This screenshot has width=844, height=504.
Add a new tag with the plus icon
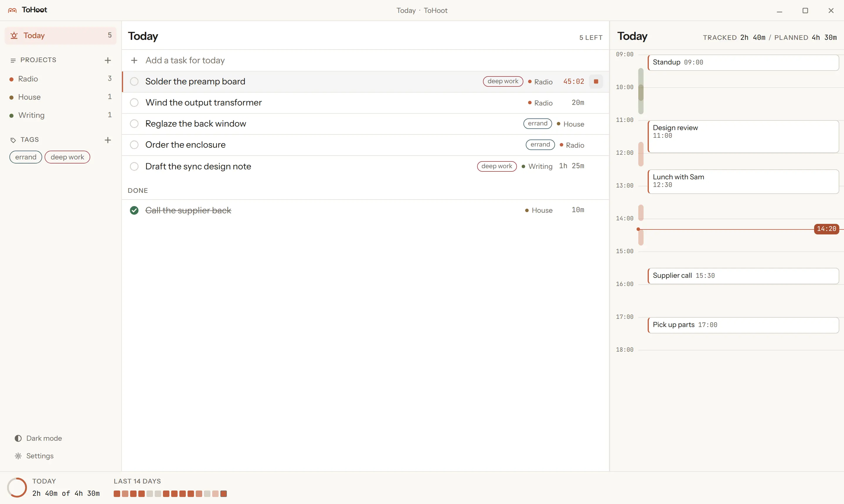tap(108, 140)
